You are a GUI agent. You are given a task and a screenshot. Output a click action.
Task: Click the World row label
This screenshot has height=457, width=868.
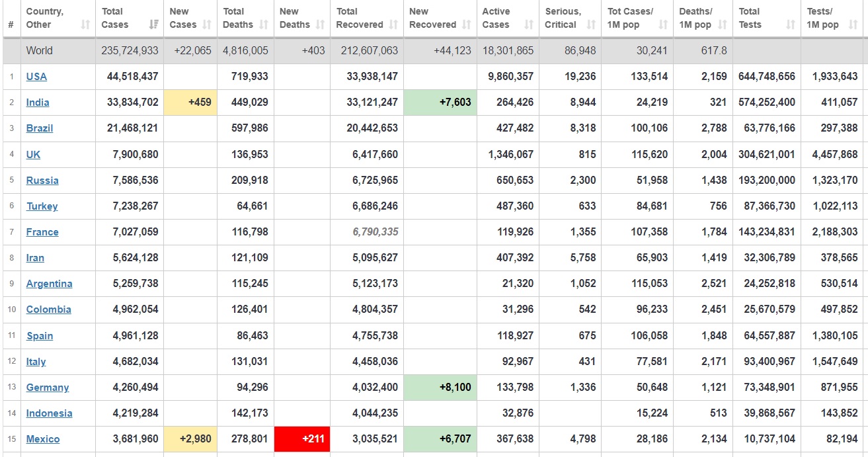pyautogui.click(x=40, y=50)
